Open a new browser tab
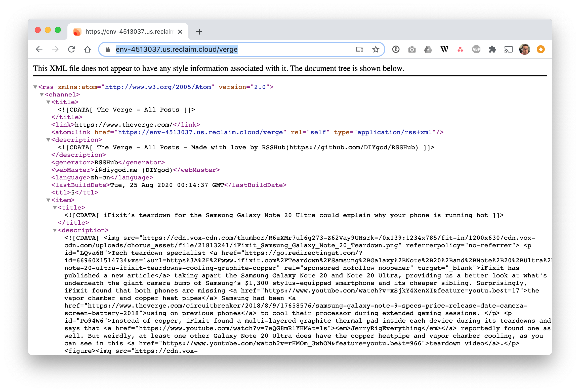The image size is (580, 392). coord(199,32)
